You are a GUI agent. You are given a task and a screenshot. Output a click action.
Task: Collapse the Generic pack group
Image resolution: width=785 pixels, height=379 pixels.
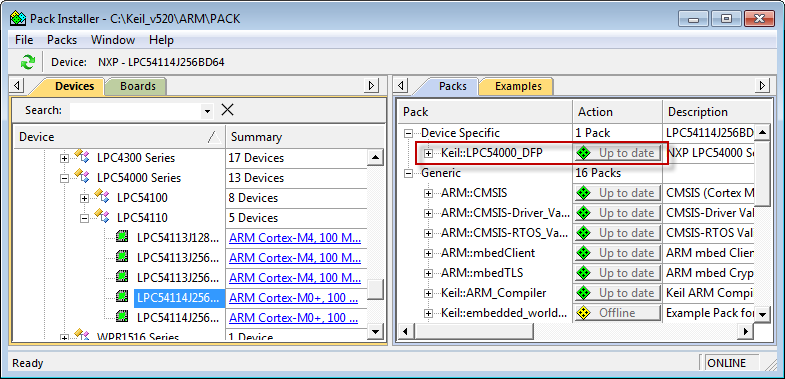(x=409, y=173)
